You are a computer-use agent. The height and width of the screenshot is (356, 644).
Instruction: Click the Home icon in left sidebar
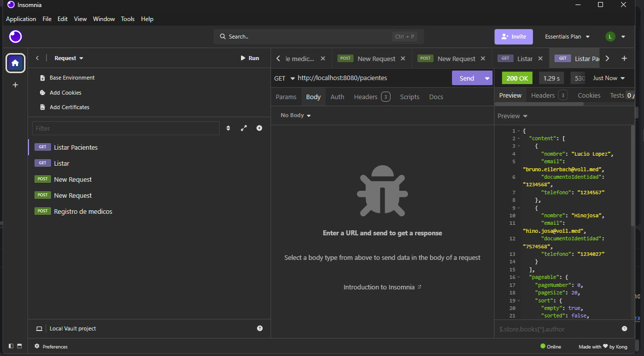[x=15, y=63]
